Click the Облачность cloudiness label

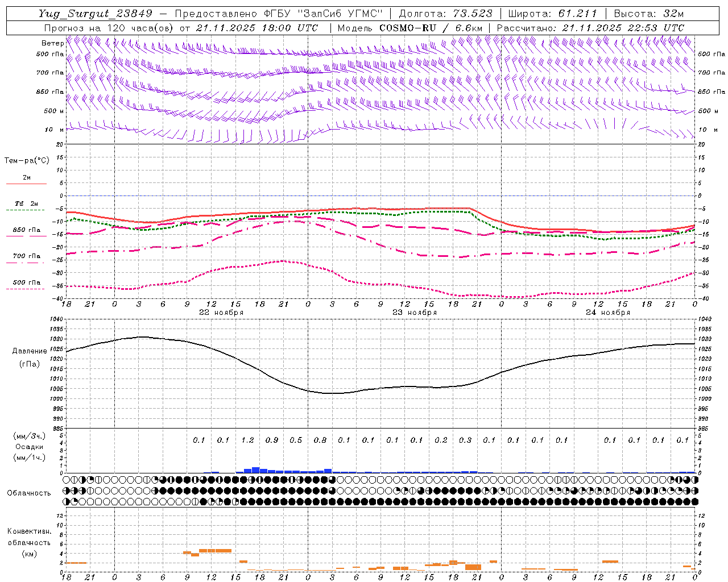click(x=29, y=493)
